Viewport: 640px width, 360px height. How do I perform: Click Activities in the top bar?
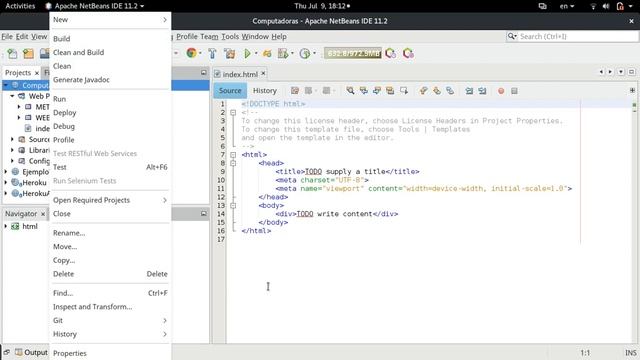[20, 6]
